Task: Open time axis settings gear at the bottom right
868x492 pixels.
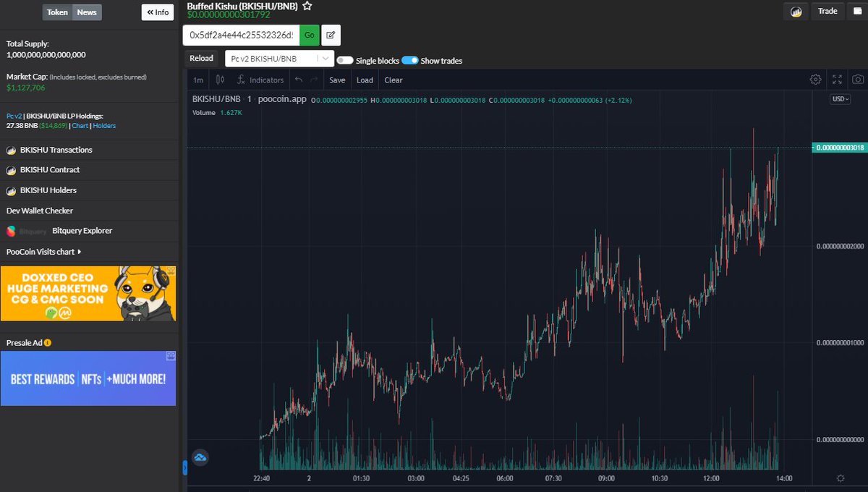Action: tap(840, 478)
